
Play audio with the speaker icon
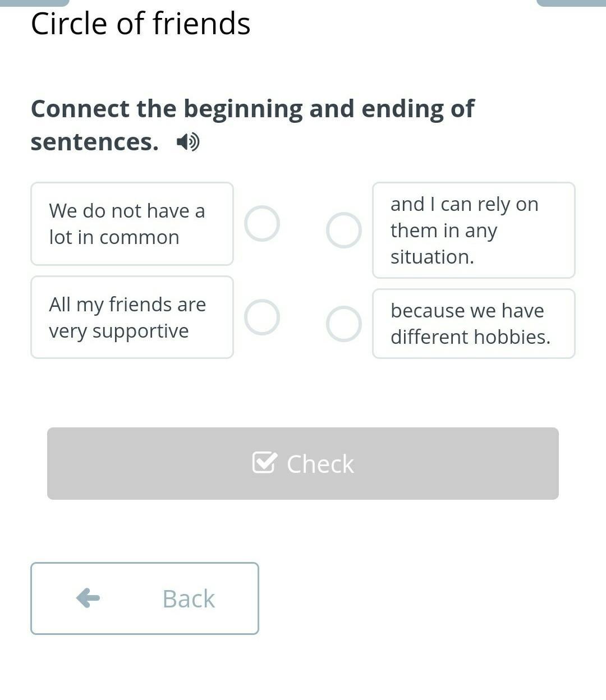tap(188, 142)
